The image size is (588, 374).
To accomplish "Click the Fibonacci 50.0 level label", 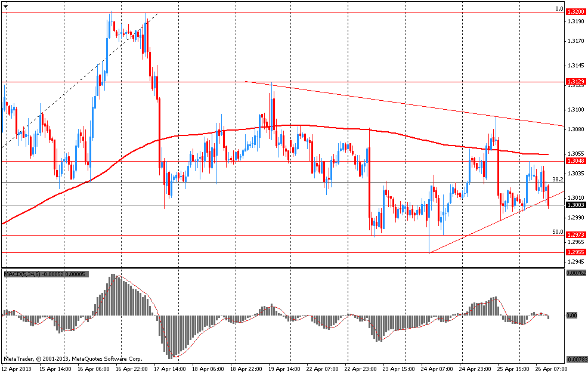I will coord(558,232).
